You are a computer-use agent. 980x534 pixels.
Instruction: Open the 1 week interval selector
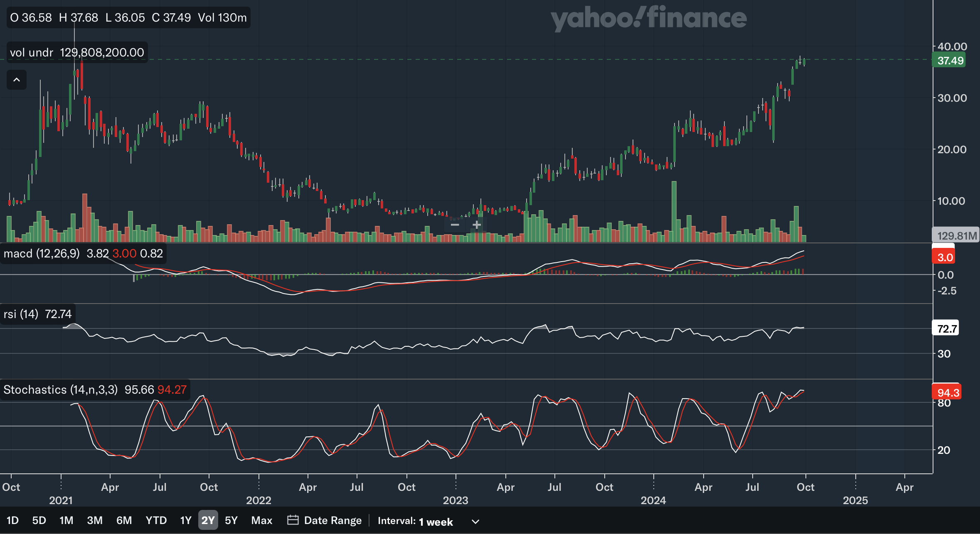click(436, 522)
